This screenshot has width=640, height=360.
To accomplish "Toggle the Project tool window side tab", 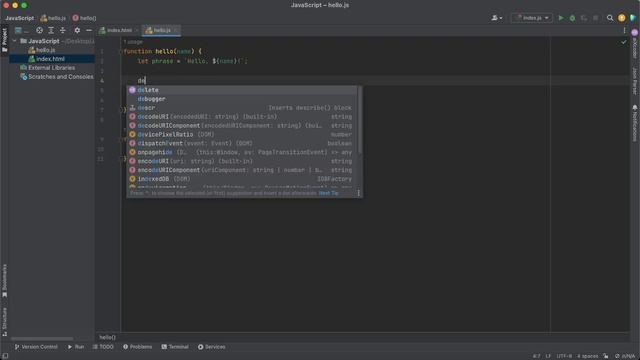I will pos(4,40).
